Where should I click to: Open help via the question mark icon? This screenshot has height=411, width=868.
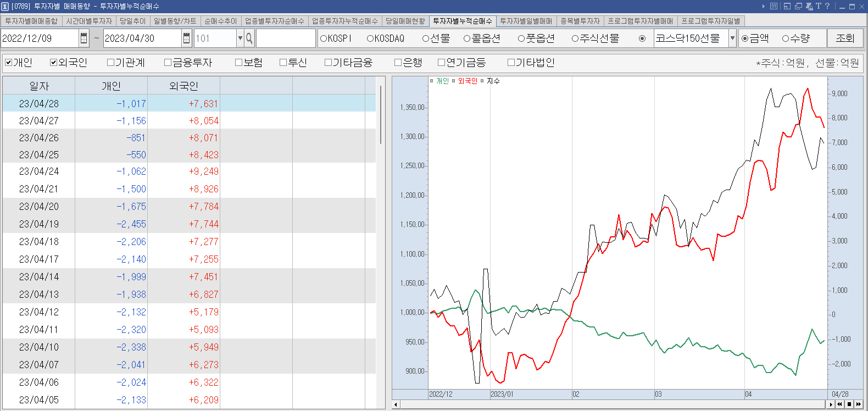827,6
